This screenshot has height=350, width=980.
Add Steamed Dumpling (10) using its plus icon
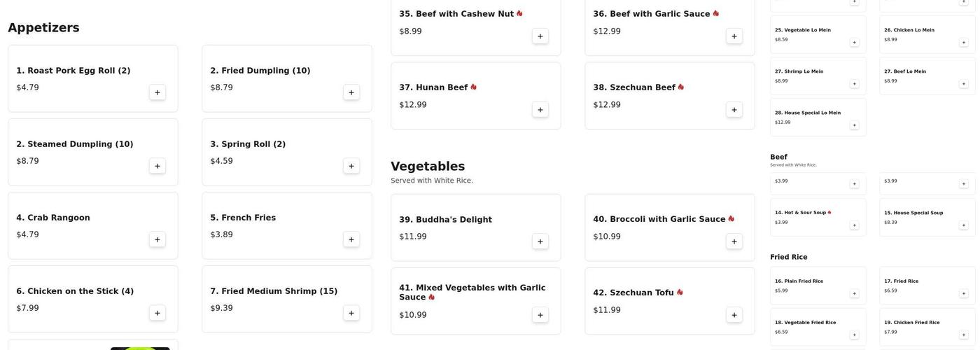click(157, 166)
